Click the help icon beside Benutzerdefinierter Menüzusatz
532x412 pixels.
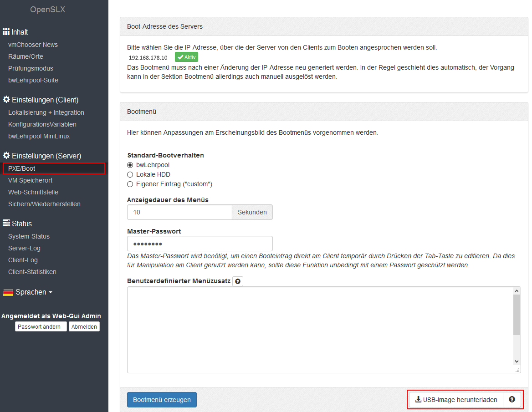238,281
